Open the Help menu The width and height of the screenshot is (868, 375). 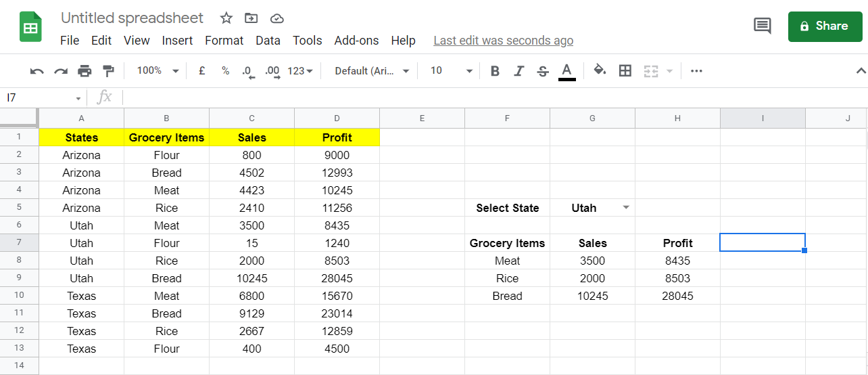(x=403, y=41)
